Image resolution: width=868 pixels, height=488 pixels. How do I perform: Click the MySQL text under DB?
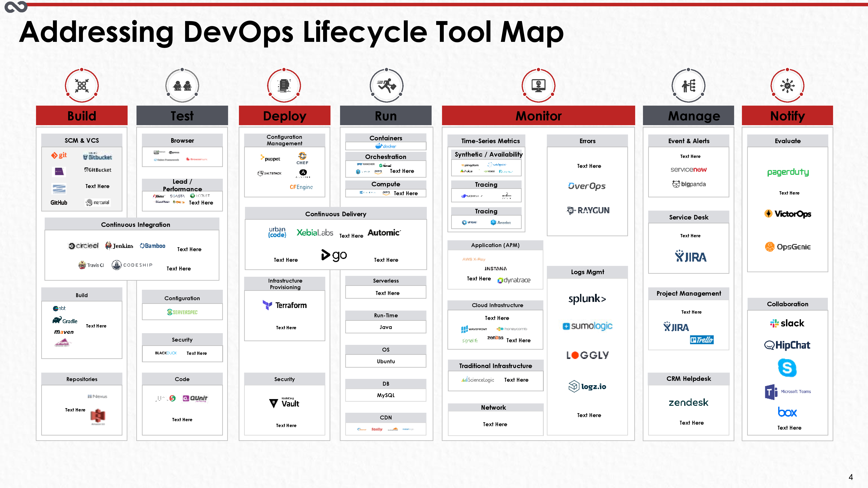point(386,395)
